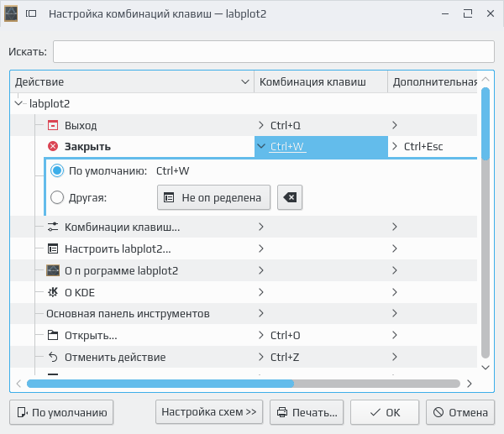Viewport: 504px width, 434px height.
Task: Select the О KDE action row
Action: click(244, 292)
